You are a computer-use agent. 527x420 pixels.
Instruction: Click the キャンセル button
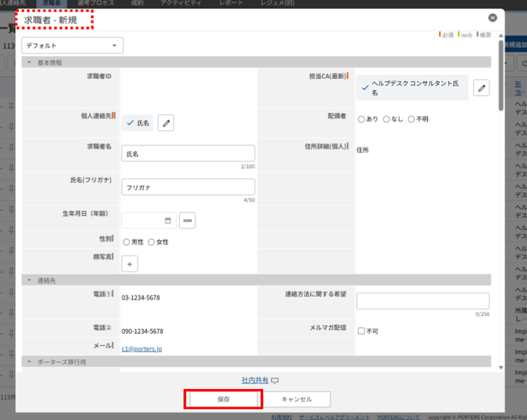pos(296,399)
